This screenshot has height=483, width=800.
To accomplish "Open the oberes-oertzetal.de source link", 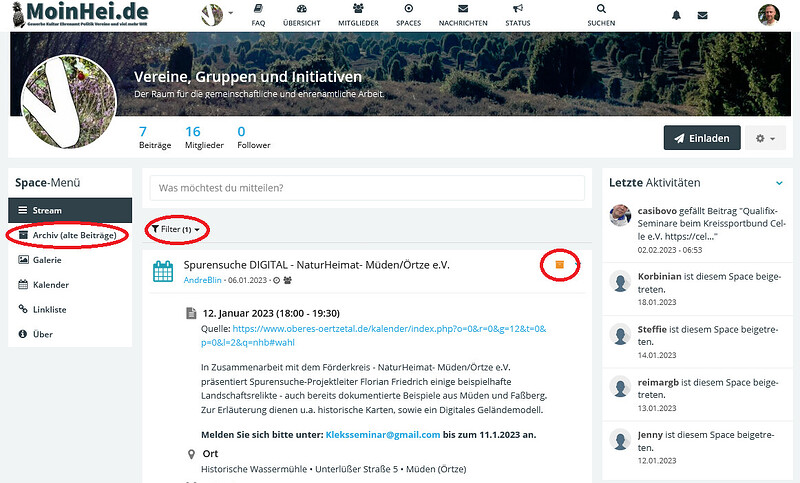I will click(373, 336).
